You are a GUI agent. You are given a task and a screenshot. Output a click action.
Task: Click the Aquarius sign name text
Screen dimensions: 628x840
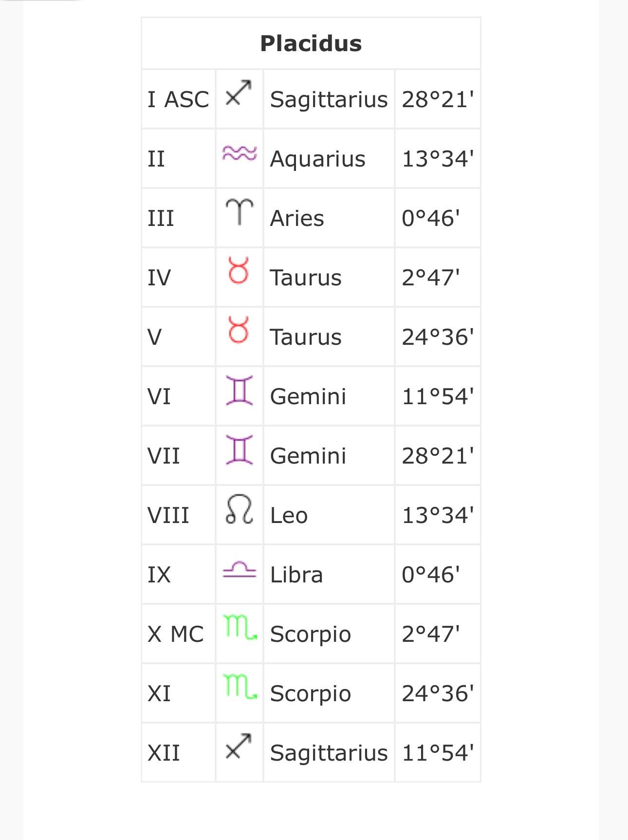pos(317,159)
